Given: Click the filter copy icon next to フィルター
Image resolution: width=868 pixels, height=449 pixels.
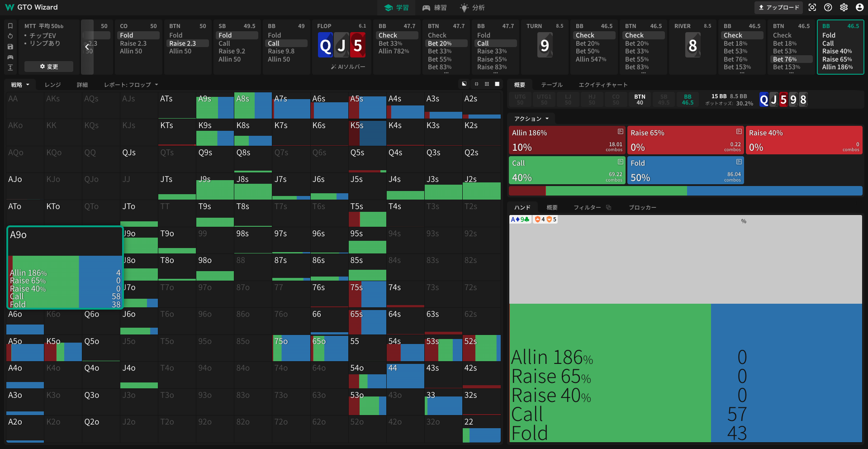Looking at the screenshot, I should 609,207.
